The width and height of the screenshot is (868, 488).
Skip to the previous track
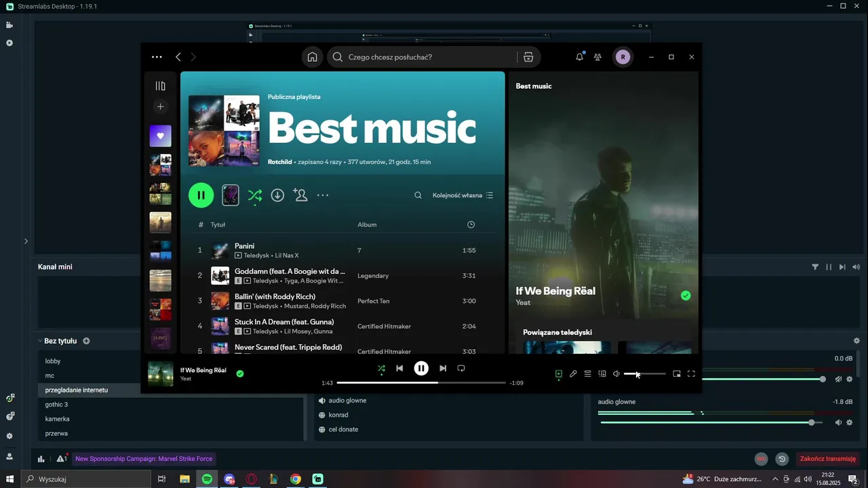[x=399, y=368]
